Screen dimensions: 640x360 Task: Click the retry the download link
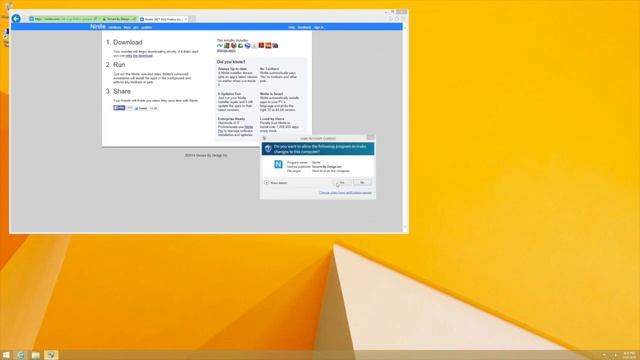(139, 56)
